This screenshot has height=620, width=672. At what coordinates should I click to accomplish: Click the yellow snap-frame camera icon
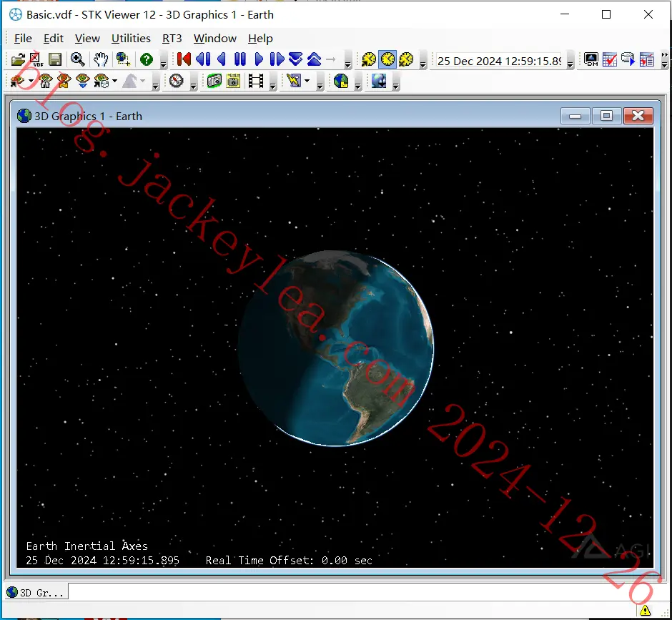tap(233, 81)
